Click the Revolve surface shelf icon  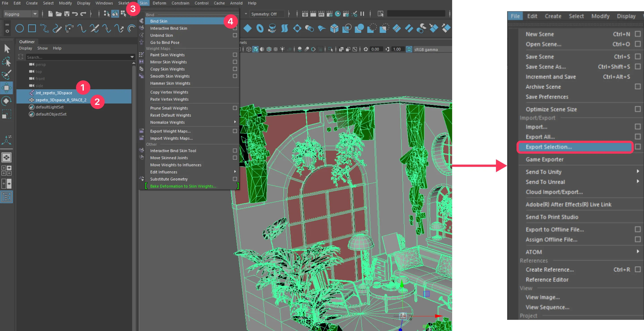(x=272, y=28)
